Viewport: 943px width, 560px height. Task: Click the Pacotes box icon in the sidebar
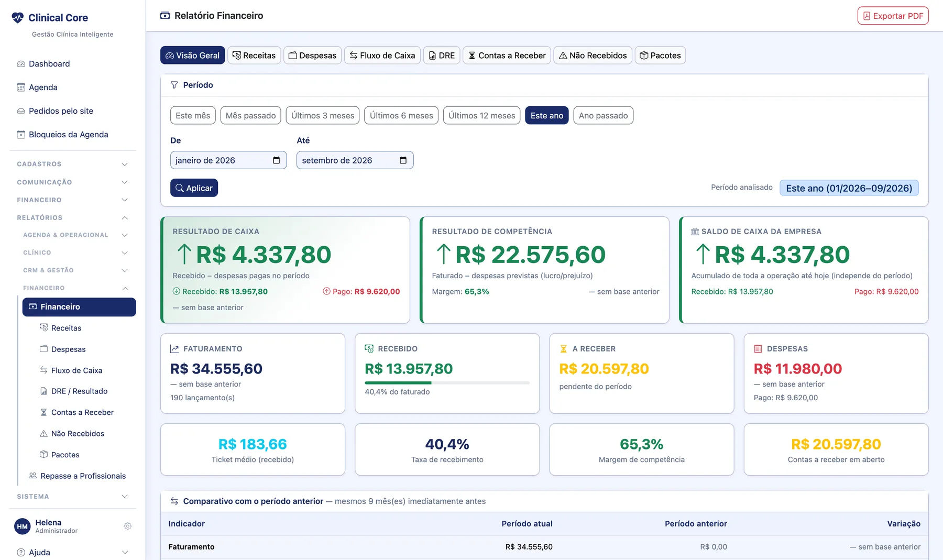[x=44, y=454]
